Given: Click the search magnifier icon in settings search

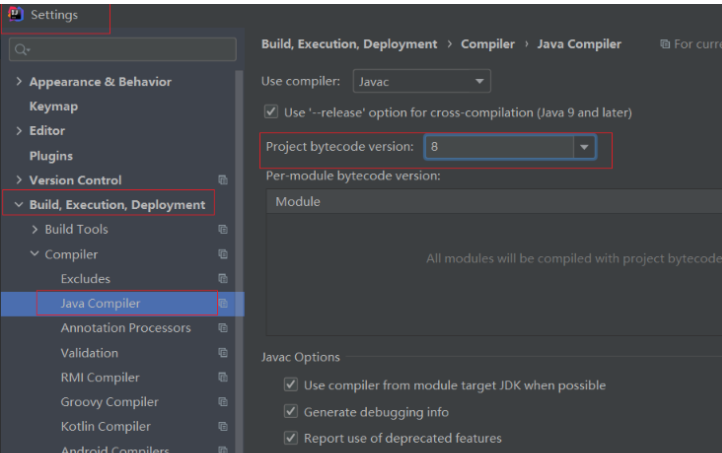Looking at the screenshot, I should tap(22, 49).
